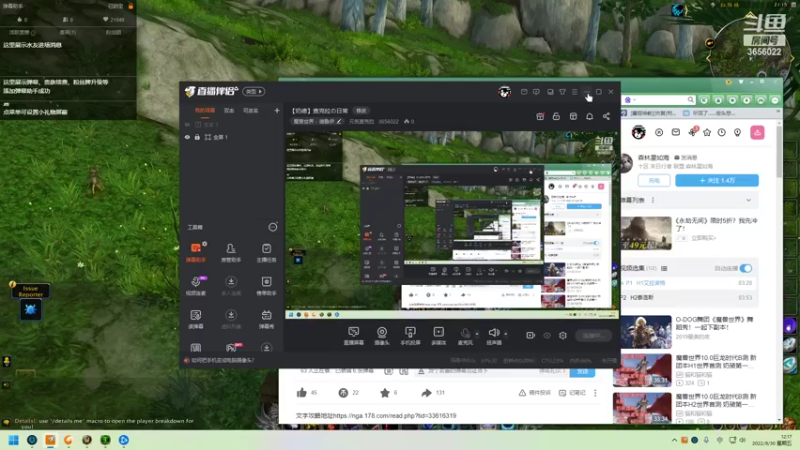This screenshot has height=450, width=800.
Task: Toggle visibility eye of 全屏 1 source
Action: pyautogui.click(x=187, y=137)
